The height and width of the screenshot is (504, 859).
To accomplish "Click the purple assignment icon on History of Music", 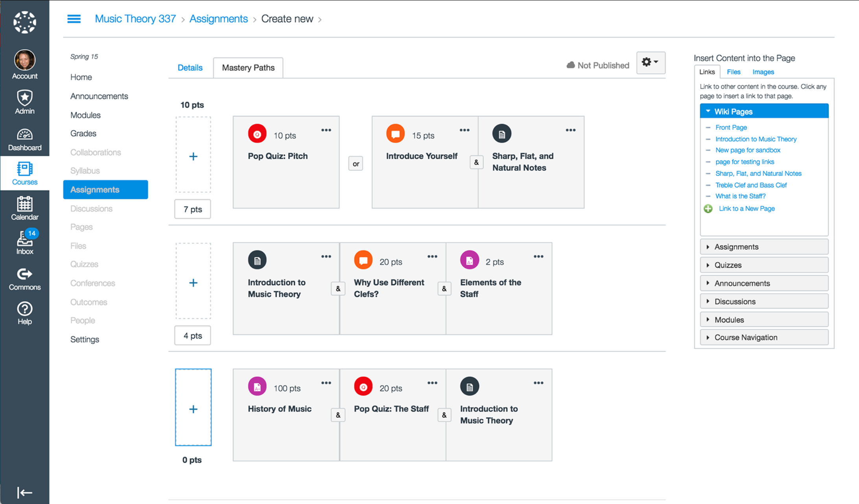I will (x=257, y=386).
